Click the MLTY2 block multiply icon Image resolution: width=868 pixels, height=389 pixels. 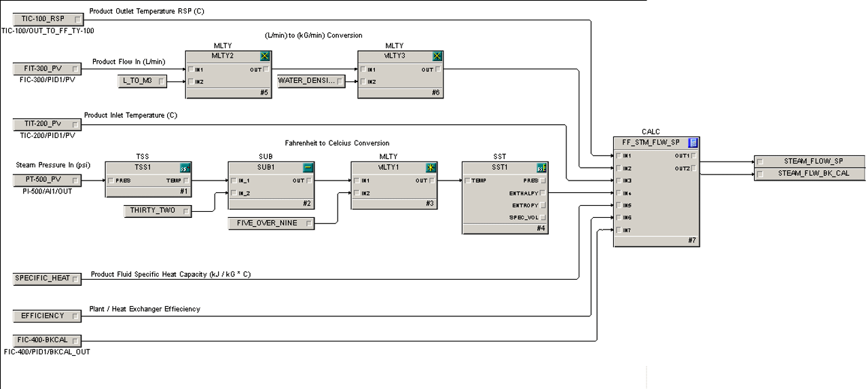[x=265, y=56]
